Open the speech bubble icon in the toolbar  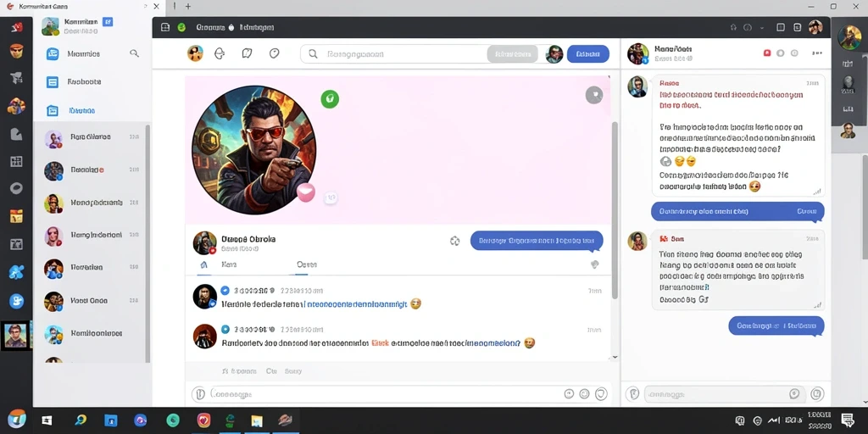pyautogui.click(x=247, y=53)
